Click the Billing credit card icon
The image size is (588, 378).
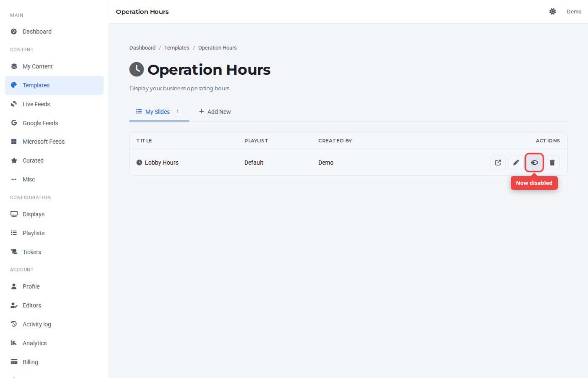14,362
